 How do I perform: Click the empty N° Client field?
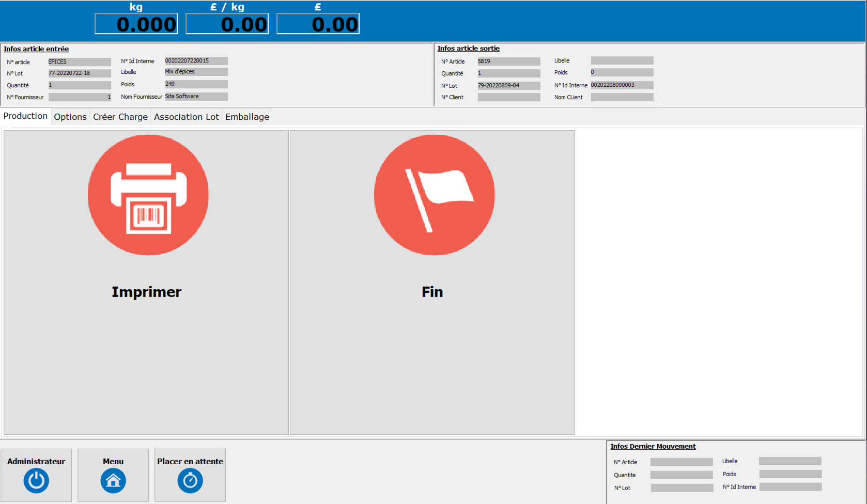click(509, 97)
